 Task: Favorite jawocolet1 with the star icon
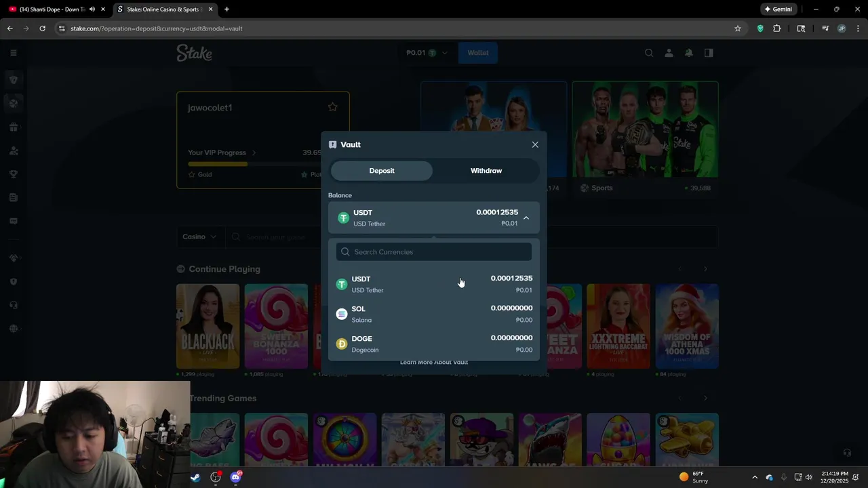(x=332, y=107)
